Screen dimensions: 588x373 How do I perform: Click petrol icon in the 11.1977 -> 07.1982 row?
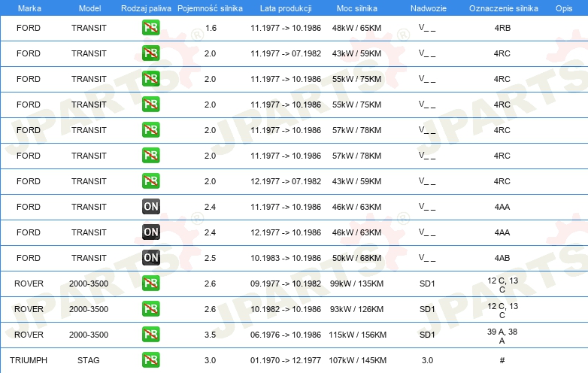tap(150, 53)
